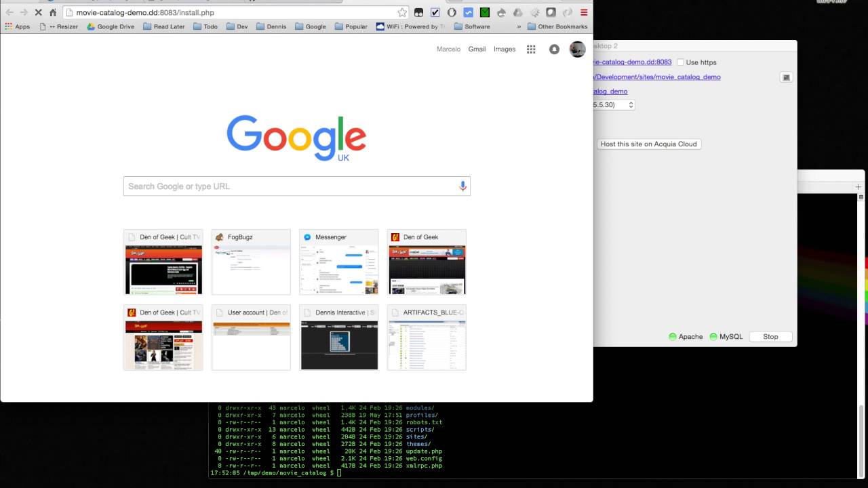The height and width of the screenshot is (488, 868).
Task: Open the Other Bookmarks folder
Action: point(557,26)
